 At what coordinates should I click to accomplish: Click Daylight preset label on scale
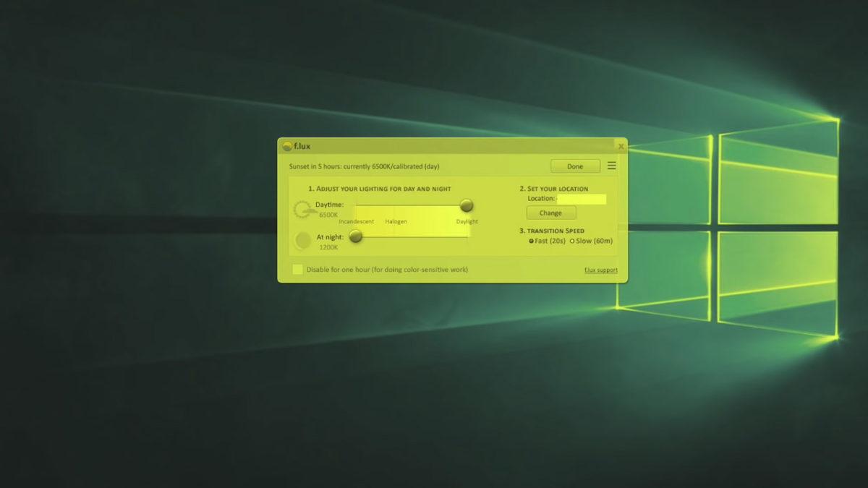click(467, 221)
